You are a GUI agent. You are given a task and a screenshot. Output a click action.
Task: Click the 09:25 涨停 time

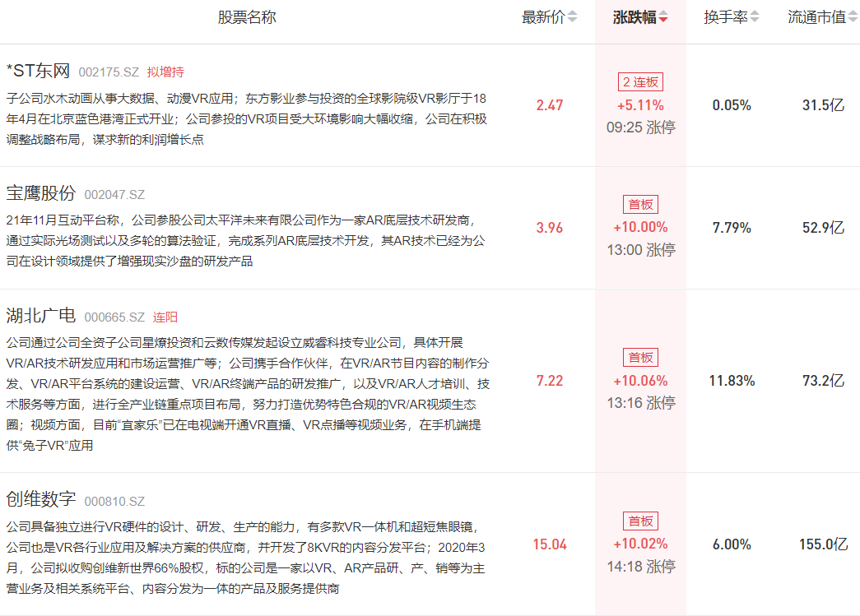(640, 127)
